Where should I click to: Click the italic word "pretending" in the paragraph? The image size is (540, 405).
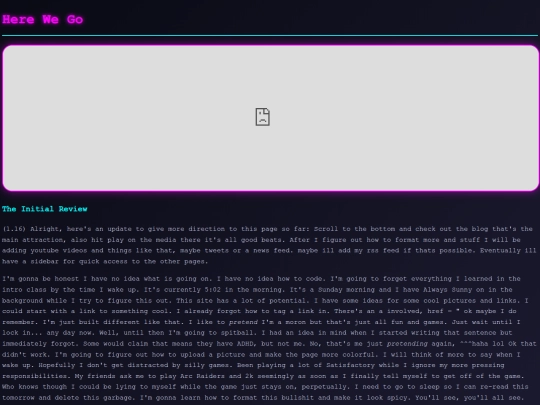coord(407,344)
